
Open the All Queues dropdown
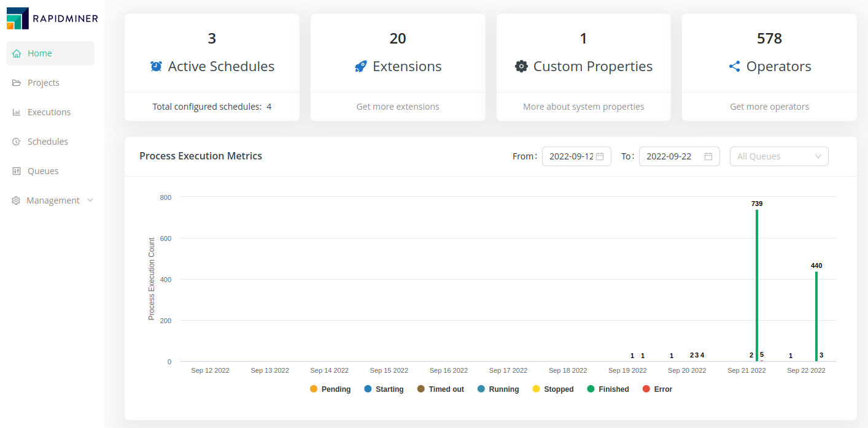778,156
